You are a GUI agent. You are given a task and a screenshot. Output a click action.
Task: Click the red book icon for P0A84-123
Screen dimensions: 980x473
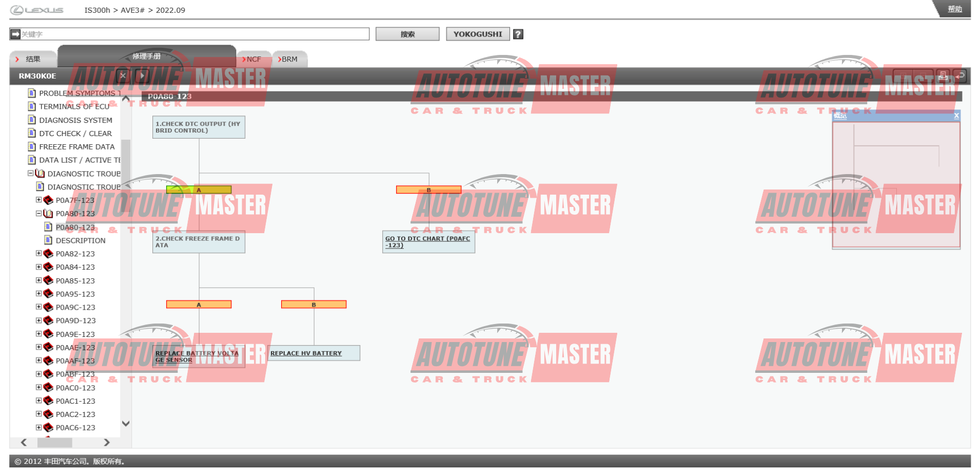(x=48, y=267)
